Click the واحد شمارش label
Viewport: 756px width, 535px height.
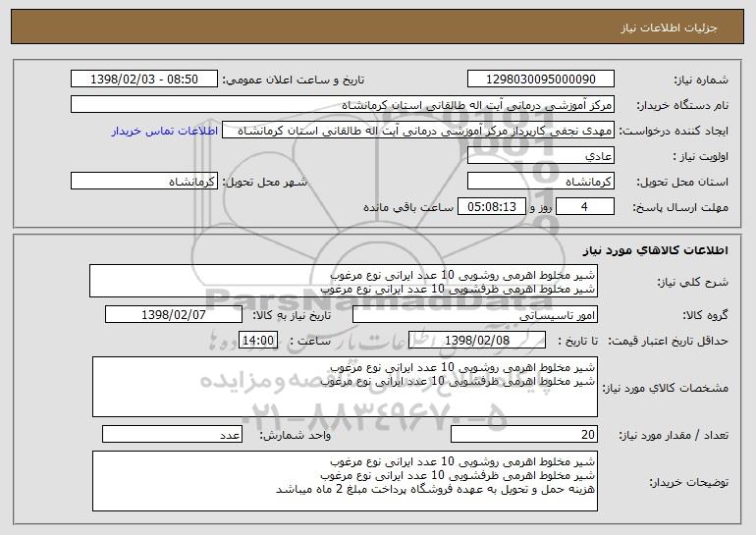[x=296, y=435]
